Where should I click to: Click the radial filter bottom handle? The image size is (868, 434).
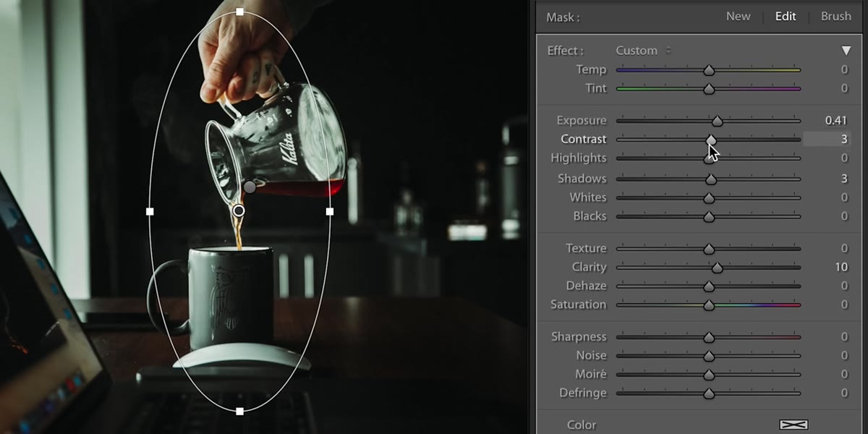[x=240, y=411]
